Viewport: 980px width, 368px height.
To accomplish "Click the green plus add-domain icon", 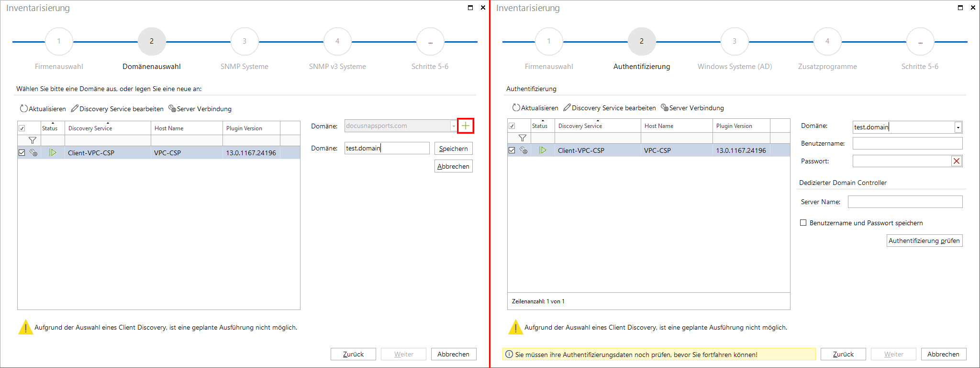I will pos(466,126).
